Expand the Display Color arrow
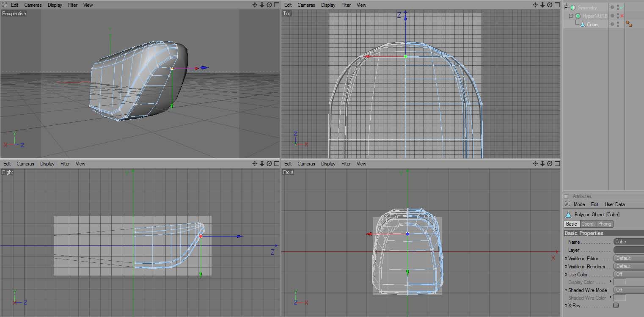This screenshot has width=644, height=317. (610, 281)
